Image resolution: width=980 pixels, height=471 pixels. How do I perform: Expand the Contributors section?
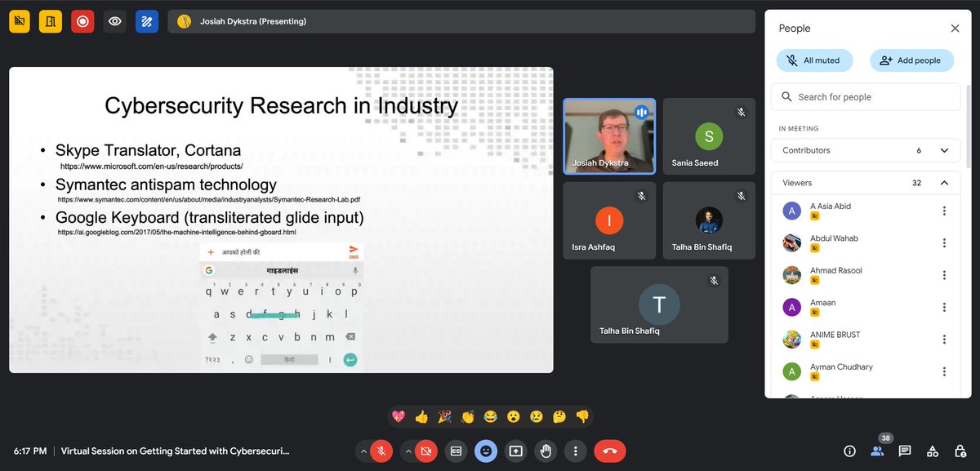866,150
